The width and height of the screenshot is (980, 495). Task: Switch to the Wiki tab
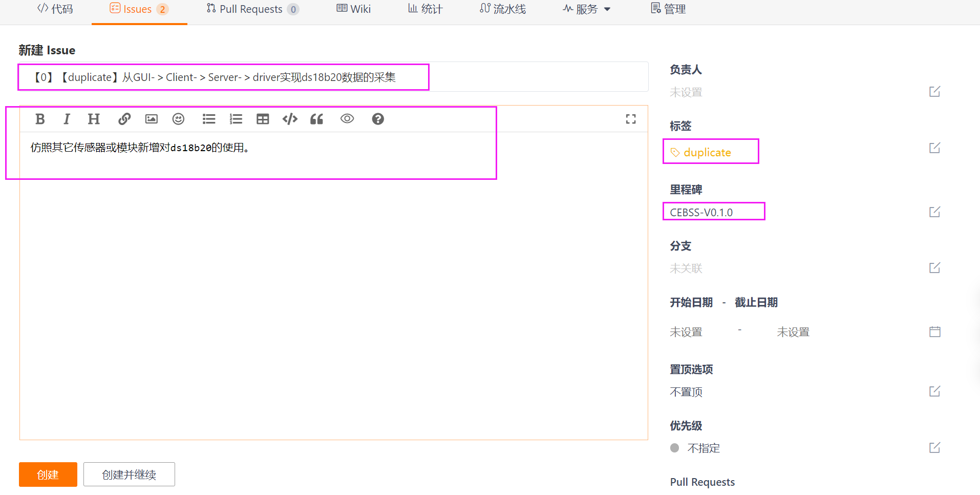(353, 9)
